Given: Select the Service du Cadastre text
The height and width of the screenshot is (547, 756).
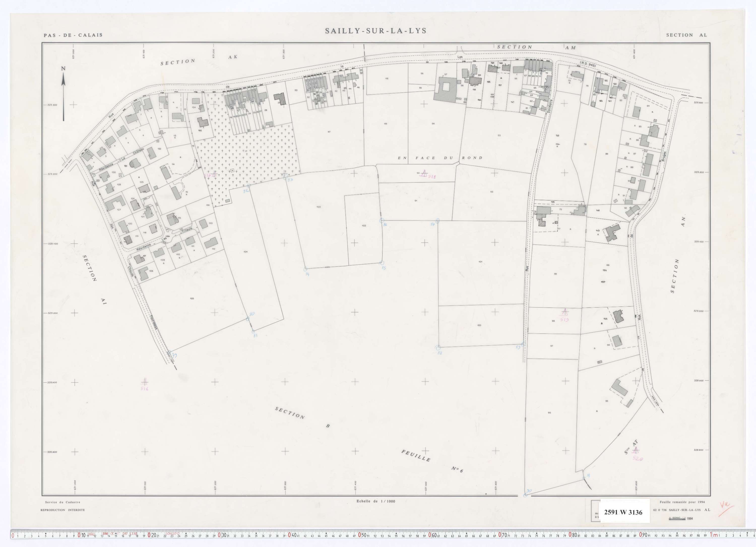Looking at the screenshot, I should point(63,502).
